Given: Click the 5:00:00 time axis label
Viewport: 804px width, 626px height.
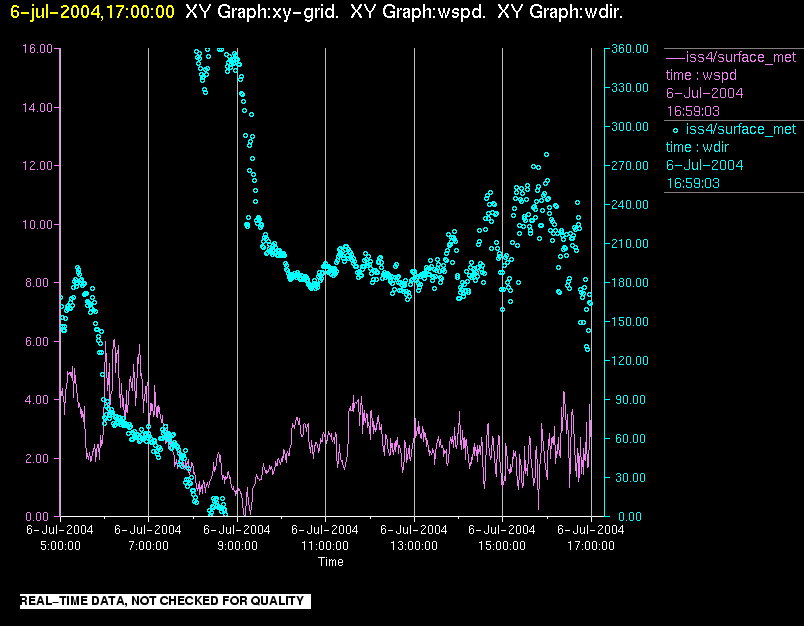Looking at the screenshot, I should (60, 546).
